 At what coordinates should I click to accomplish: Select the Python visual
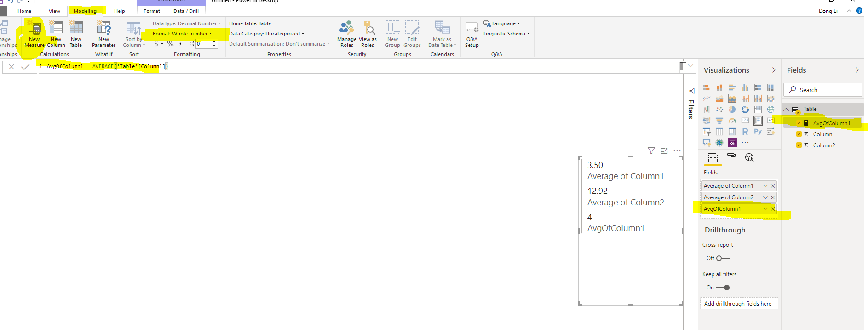pos(758,132)
